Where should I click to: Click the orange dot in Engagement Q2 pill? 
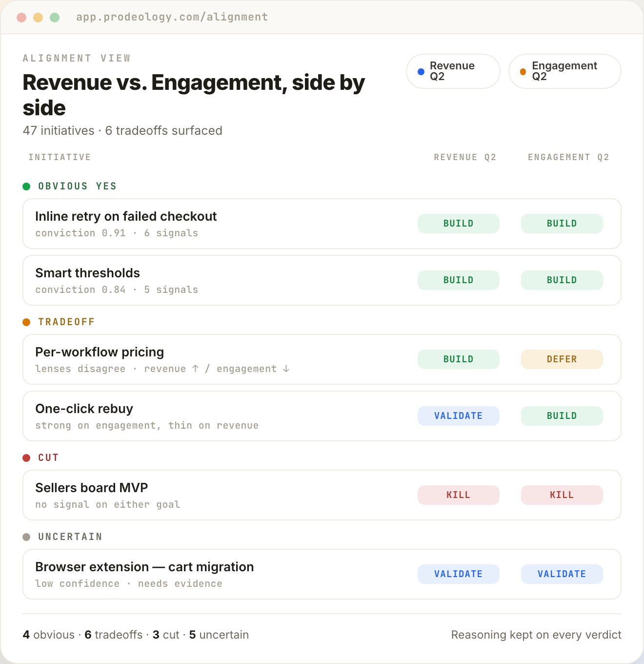(523, 72)
